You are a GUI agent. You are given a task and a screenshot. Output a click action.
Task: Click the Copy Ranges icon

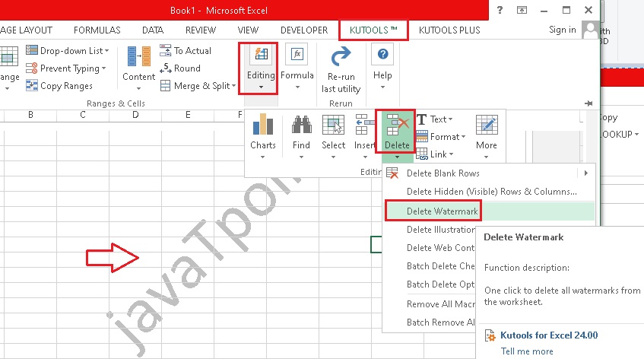tap(32, 85)
